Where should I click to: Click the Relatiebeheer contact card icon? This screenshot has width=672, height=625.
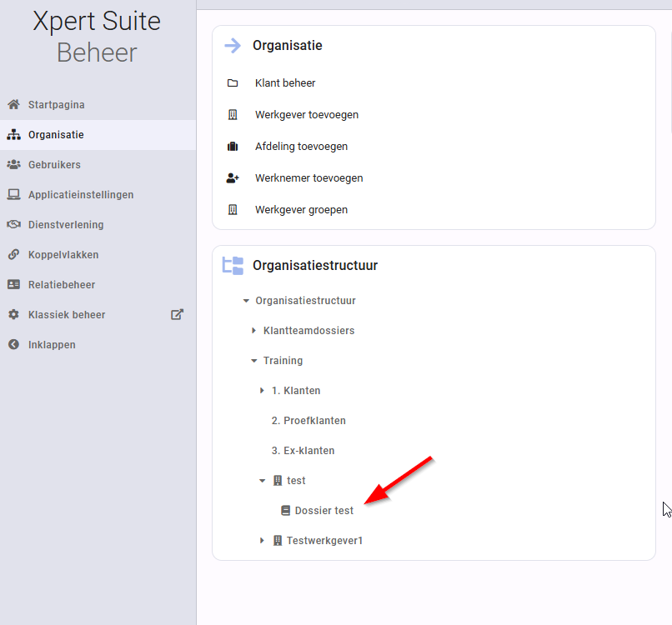click(x=13, y=284)
